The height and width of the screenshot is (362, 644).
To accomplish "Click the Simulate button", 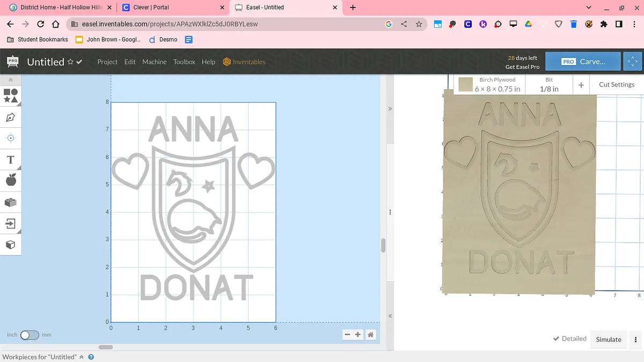I will (609, 339).
